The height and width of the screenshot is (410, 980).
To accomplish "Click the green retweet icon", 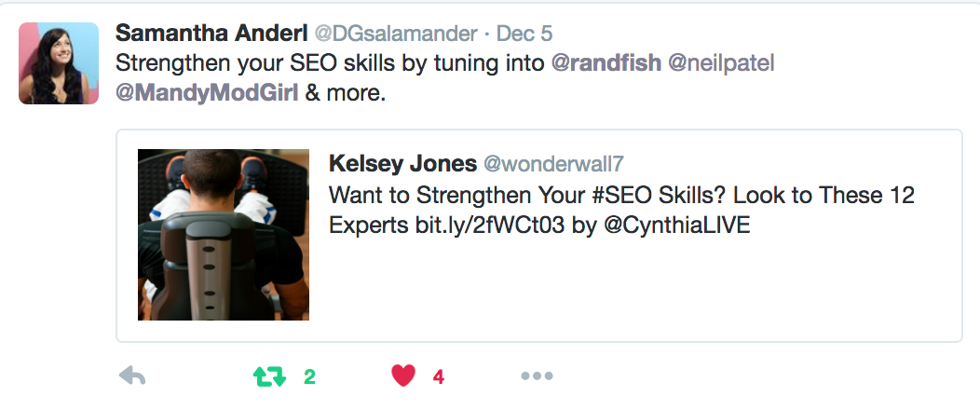I will pos(269,376).
